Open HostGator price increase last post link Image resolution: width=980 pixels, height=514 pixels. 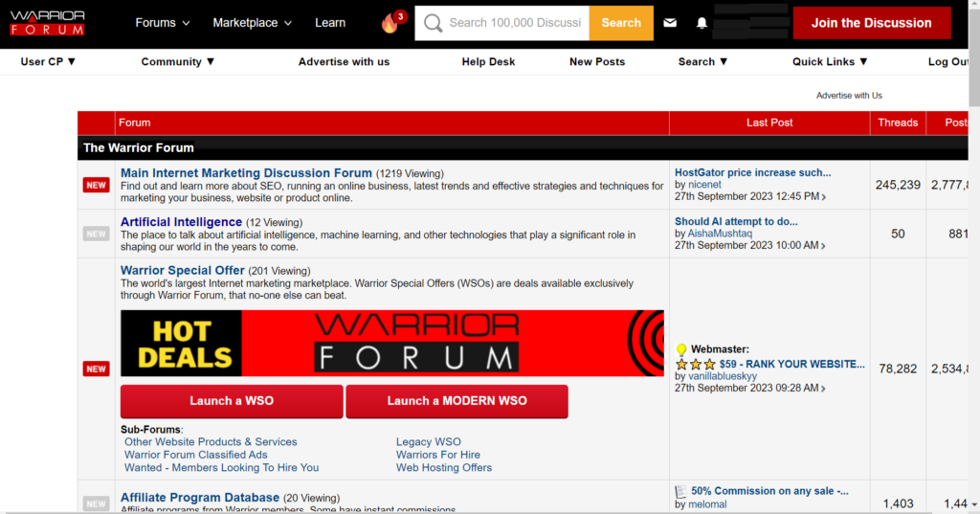752,172
